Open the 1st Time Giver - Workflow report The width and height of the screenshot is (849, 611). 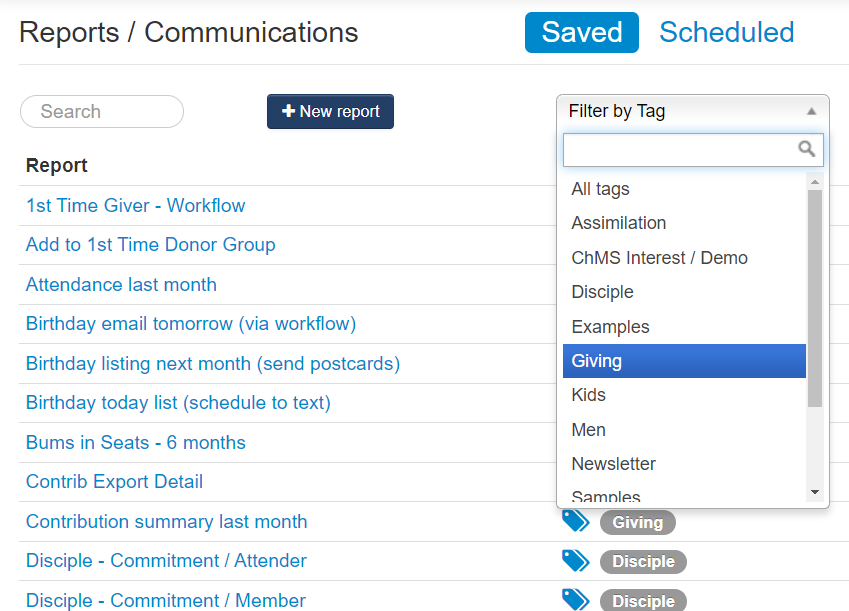(135, 205)
